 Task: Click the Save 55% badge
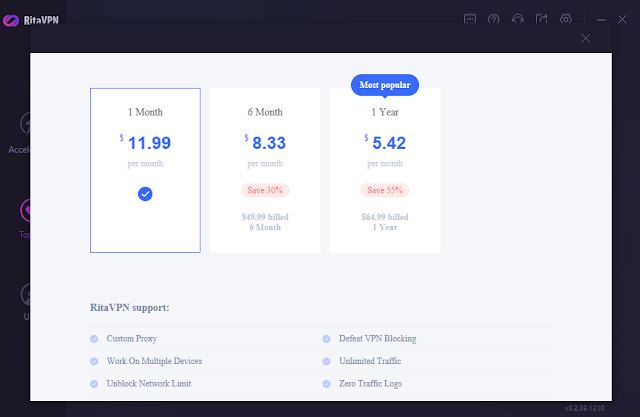385,190
